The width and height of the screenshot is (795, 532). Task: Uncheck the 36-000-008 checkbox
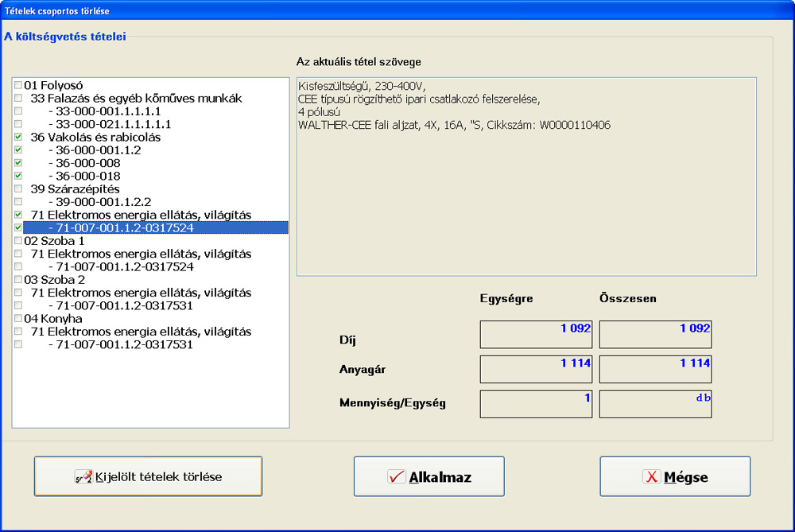click(x=18, y=163)
